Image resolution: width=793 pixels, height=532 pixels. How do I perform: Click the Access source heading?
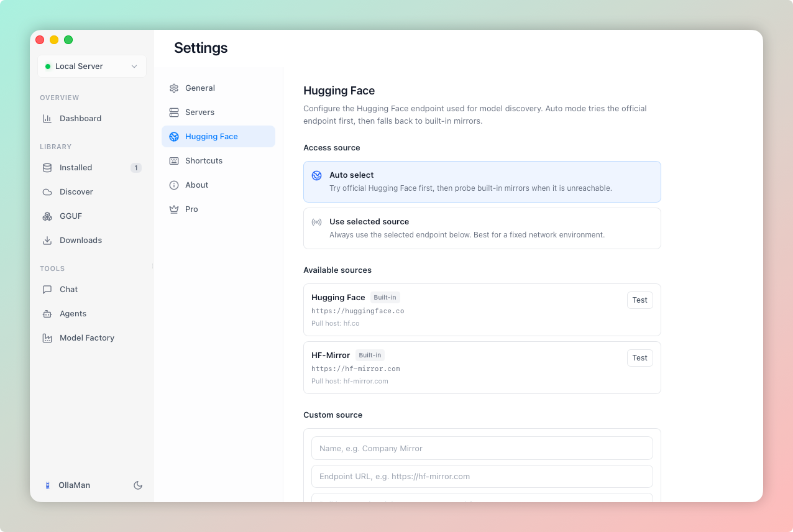click(x=332, y=148)
